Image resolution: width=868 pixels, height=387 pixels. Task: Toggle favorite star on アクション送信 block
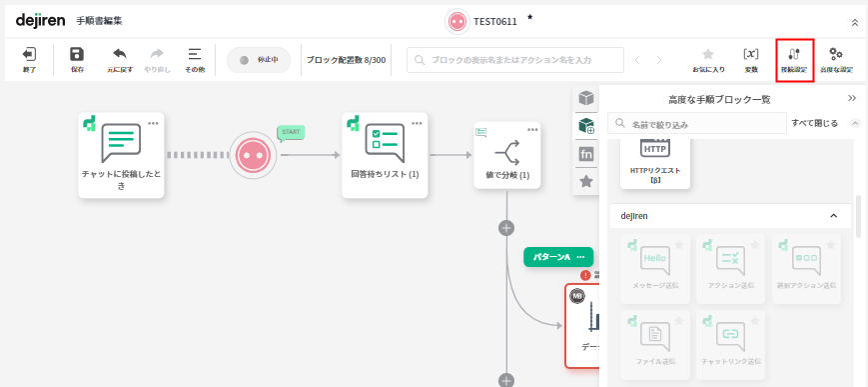click(x=754, y=245)
